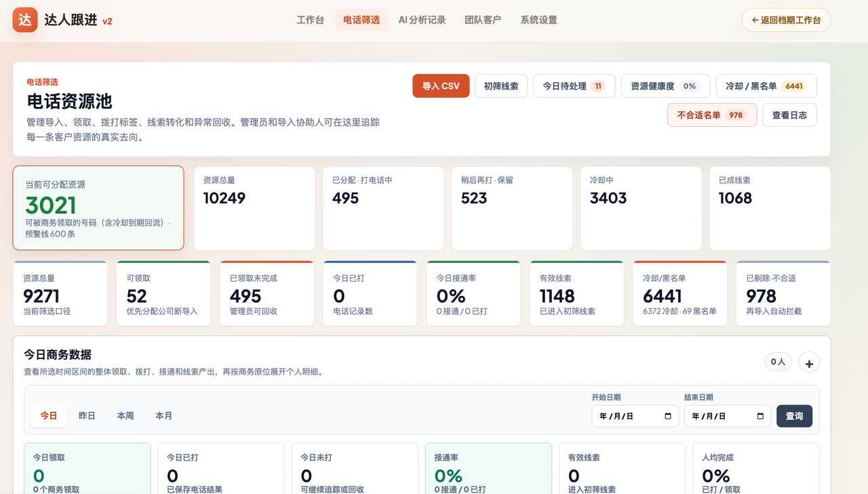Open the 团队客户 tab
868x494 pixels.
click(x=483, y=20)
